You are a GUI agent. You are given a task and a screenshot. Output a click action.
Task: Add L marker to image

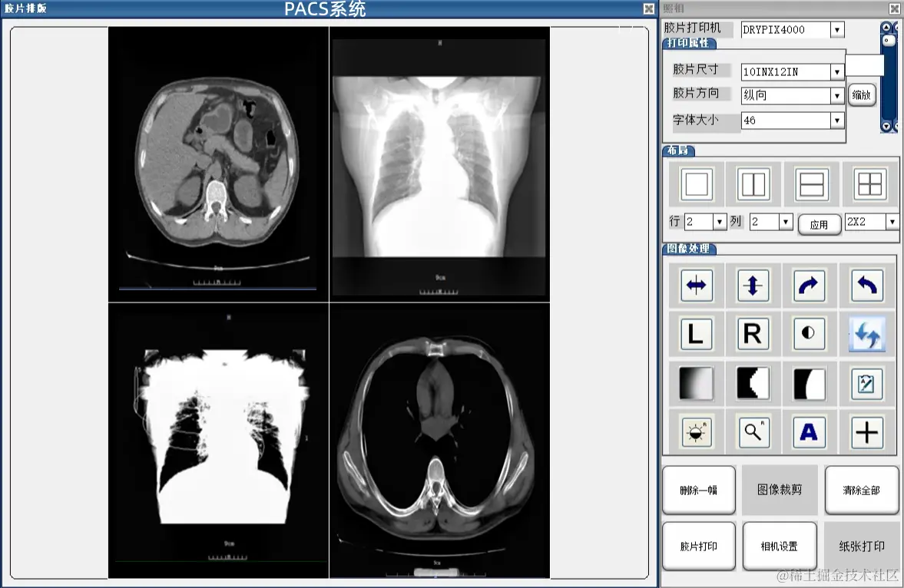coord(696,334)
